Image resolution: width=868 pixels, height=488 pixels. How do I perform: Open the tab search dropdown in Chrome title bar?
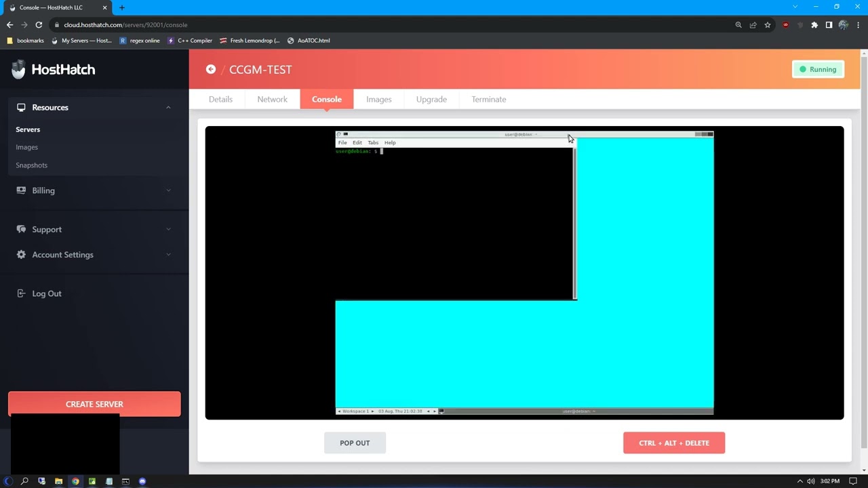point(795,7)
